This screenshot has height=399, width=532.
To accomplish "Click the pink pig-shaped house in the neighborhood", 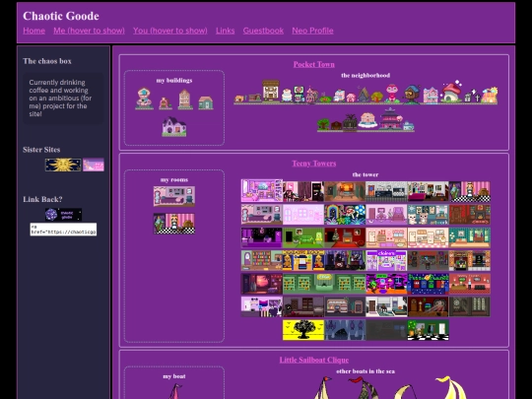I will (x=351, y=98).
